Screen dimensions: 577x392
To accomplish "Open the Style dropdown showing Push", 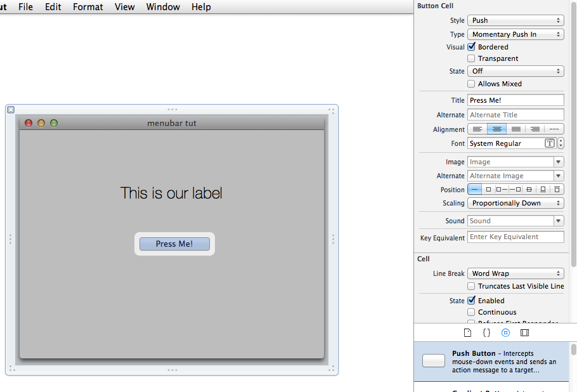I will 515,20.
